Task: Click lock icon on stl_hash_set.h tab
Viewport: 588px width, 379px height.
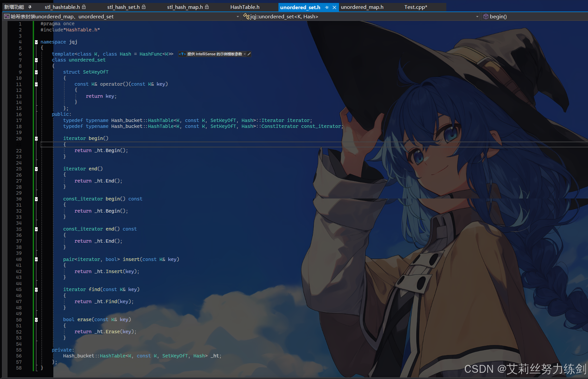Action: coord(144,7)
